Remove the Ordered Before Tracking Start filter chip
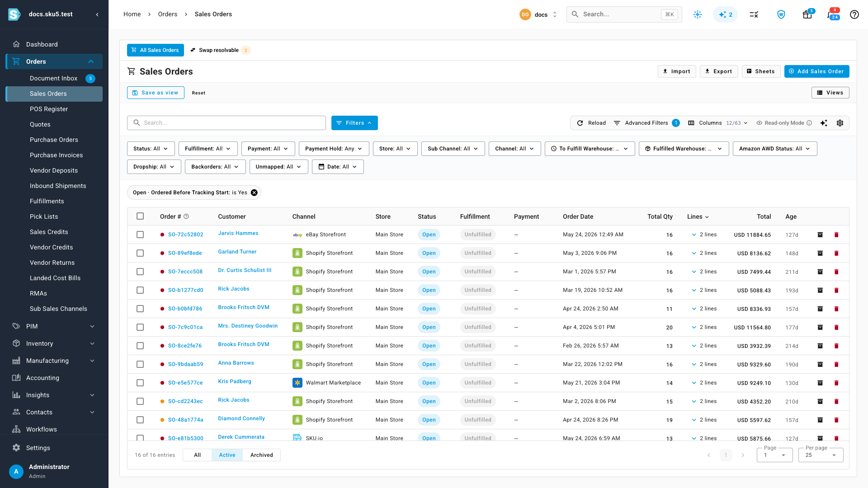The width and height of the screenshot is (868, 488). (255, 192)
